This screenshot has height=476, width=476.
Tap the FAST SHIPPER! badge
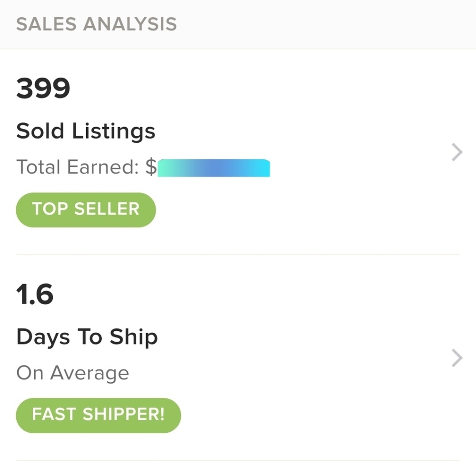[99, 415]
